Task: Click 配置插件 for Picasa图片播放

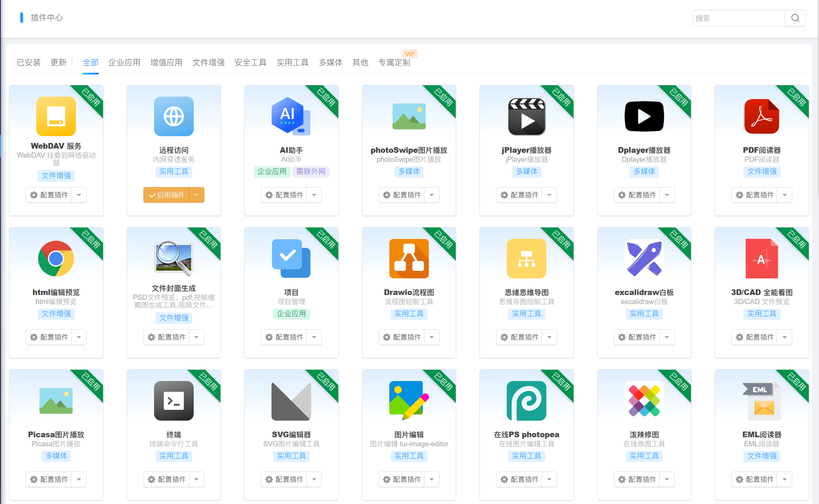Action: [x=49, y=479]
